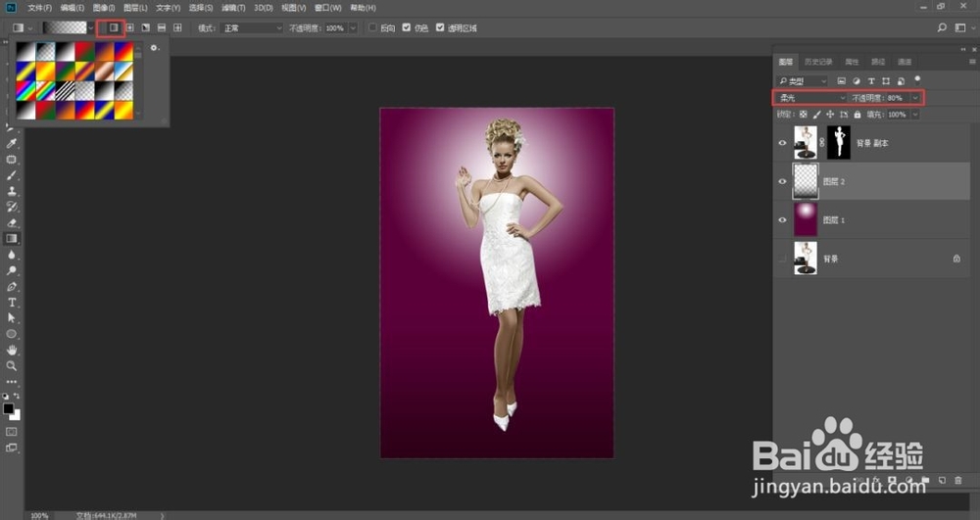980x520 pixels.
Task: Select the Zoom magnifier tool
Action: [x=11, y=366]
